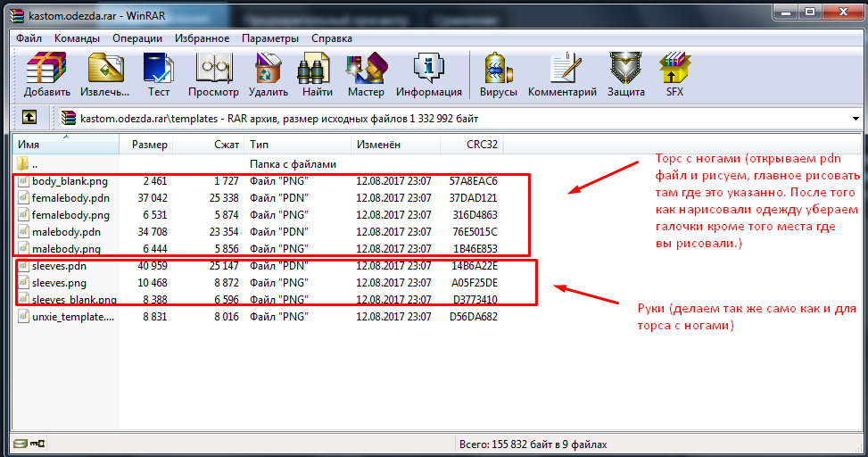This screenshot has height=457, width=868.
Task: Select the body_blank.png file icon
Action: (23, 181)
